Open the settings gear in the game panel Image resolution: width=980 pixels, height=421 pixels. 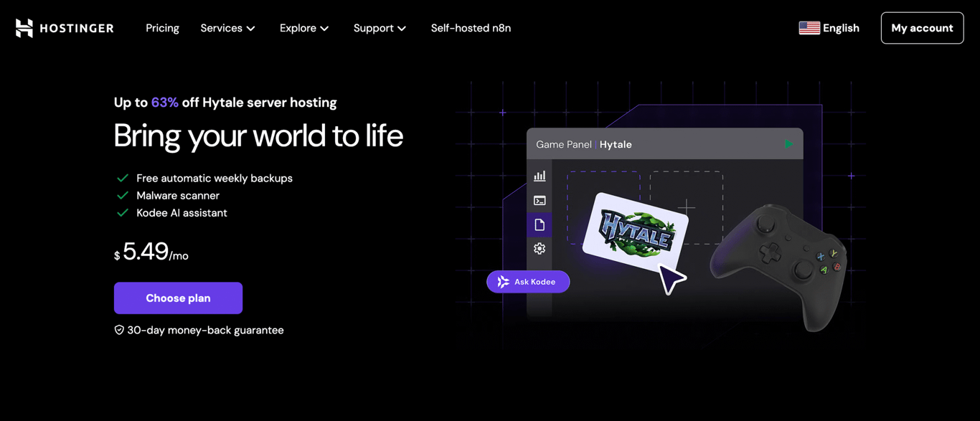(x=540, y=248)
